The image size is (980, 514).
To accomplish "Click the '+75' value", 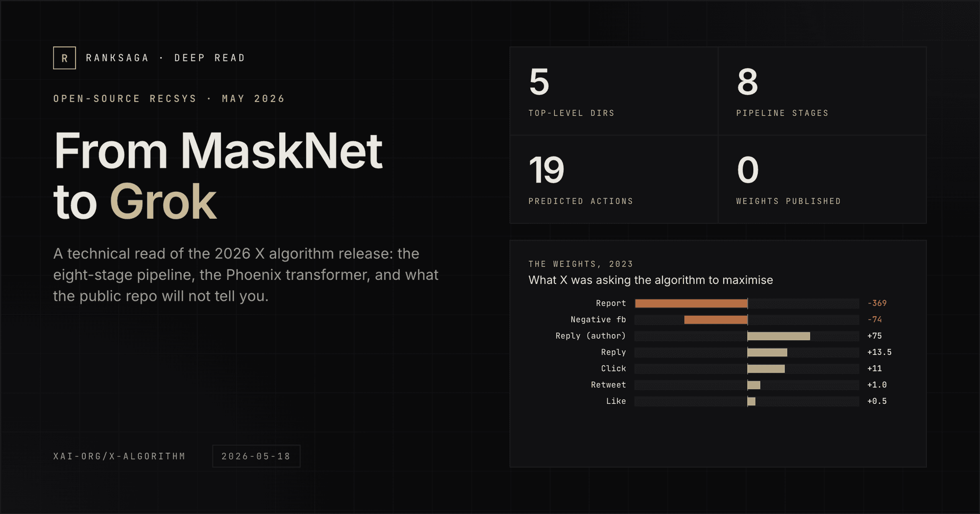I will (x=875, y=336).
